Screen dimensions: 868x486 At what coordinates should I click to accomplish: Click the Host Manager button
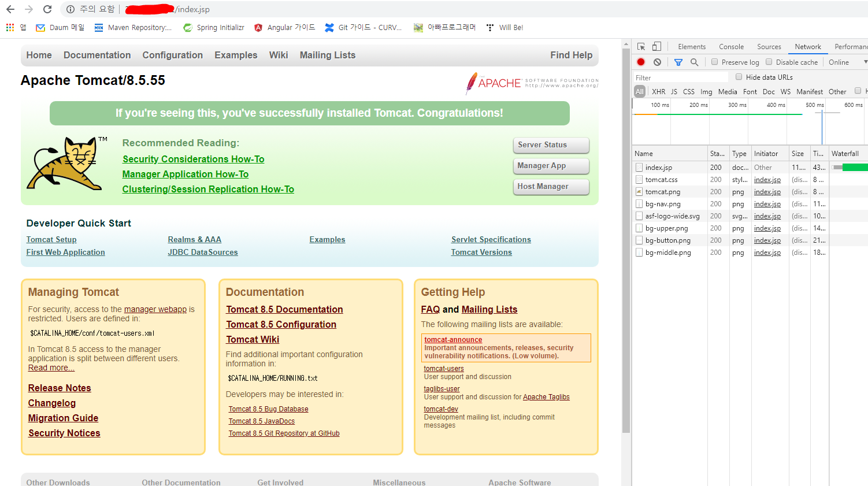point(551,187)
